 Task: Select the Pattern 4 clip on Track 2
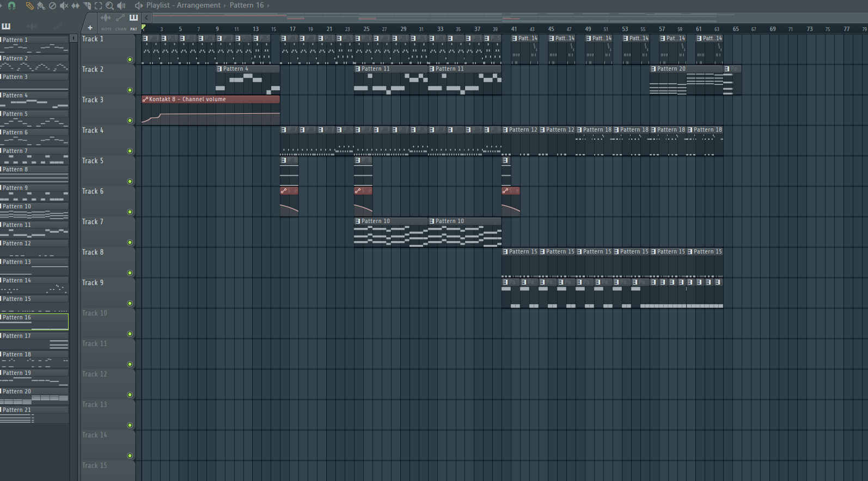click(248, 80)
